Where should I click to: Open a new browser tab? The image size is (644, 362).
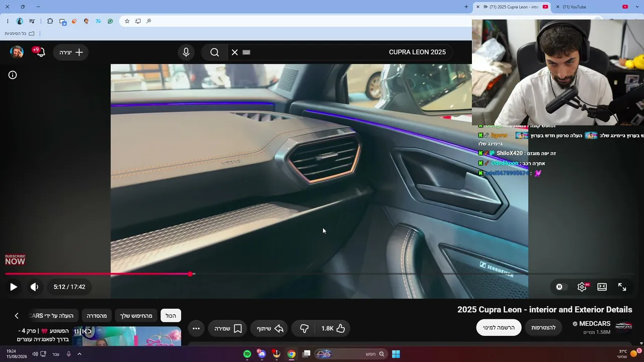pos(466,7)
